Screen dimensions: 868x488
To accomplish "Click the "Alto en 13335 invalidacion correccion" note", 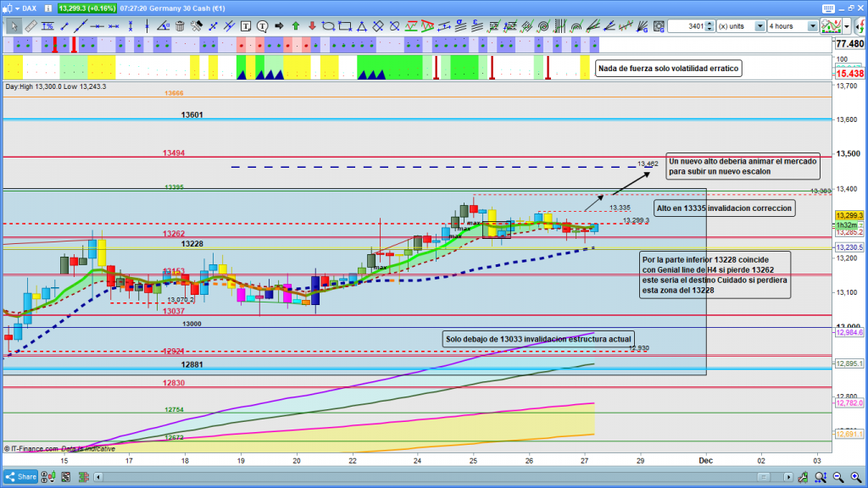I will 724,208.
